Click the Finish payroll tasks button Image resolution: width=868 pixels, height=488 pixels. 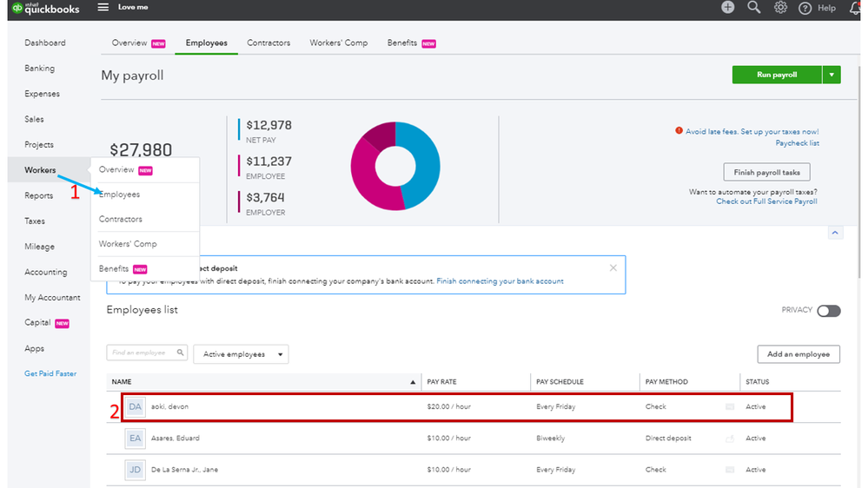pyautogui.click(x=766, y=172)
